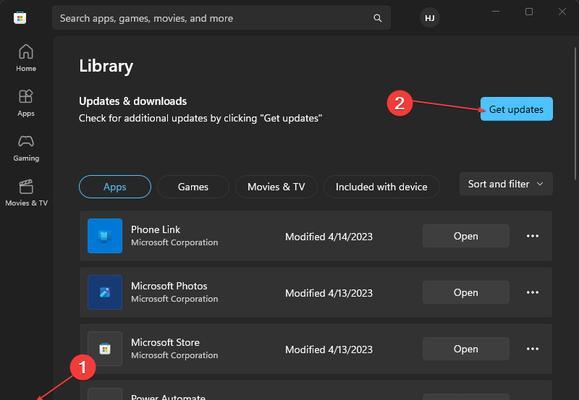Click the Phone Link title text
Viewport: 579px width, 400px height.
tap(155, 229)
